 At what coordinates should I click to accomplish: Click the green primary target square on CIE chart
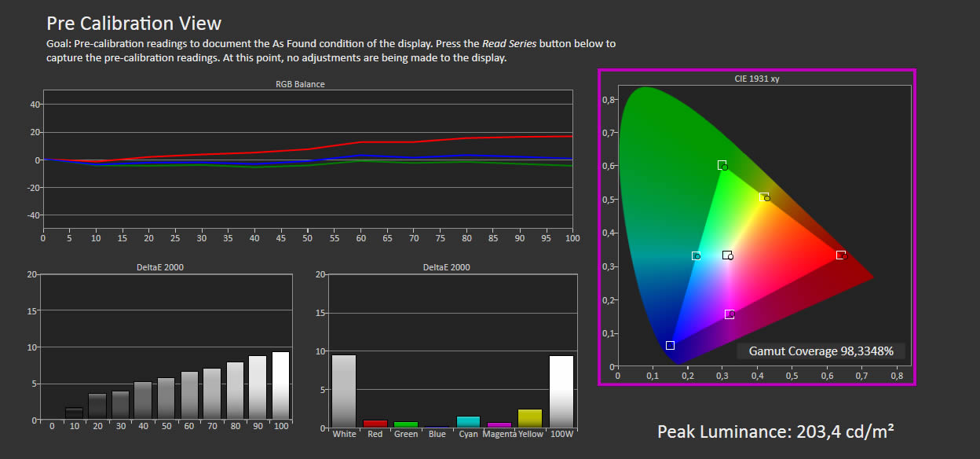coord(722,164)
